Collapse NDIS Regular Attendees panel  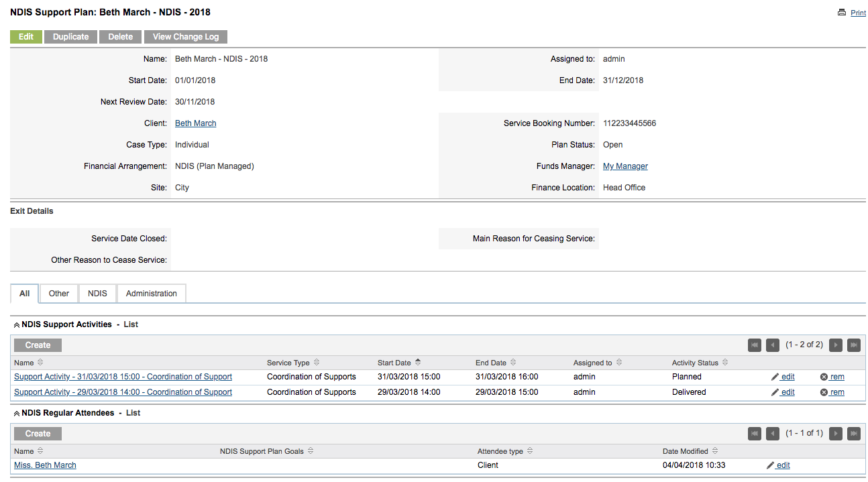coord(17,414)
